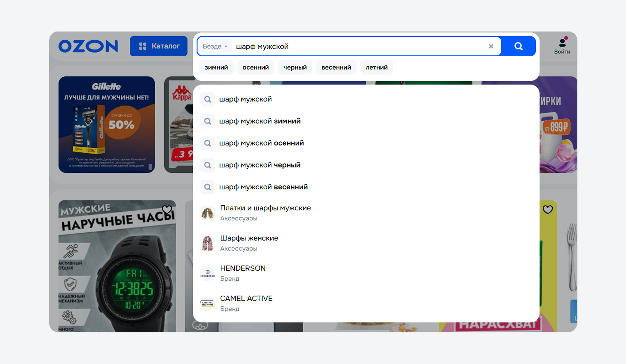Select the черный suggestion chip

(295, 67)
